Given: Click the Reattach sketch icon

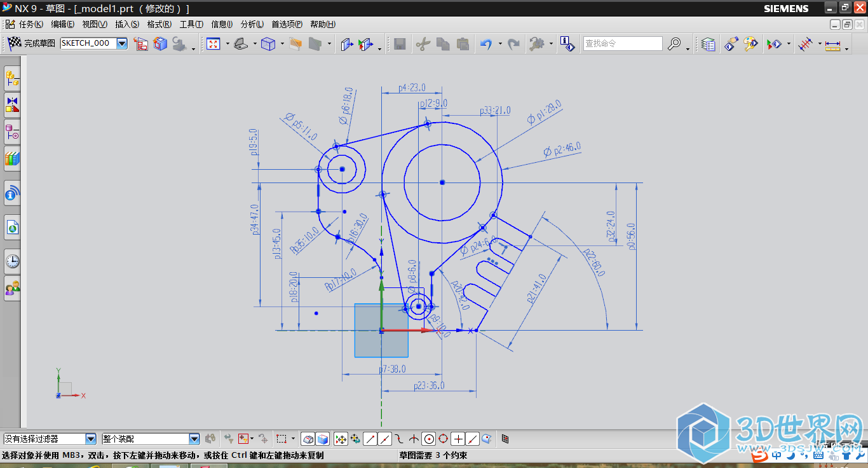Looking at the screenshot, I should [160, 44].
